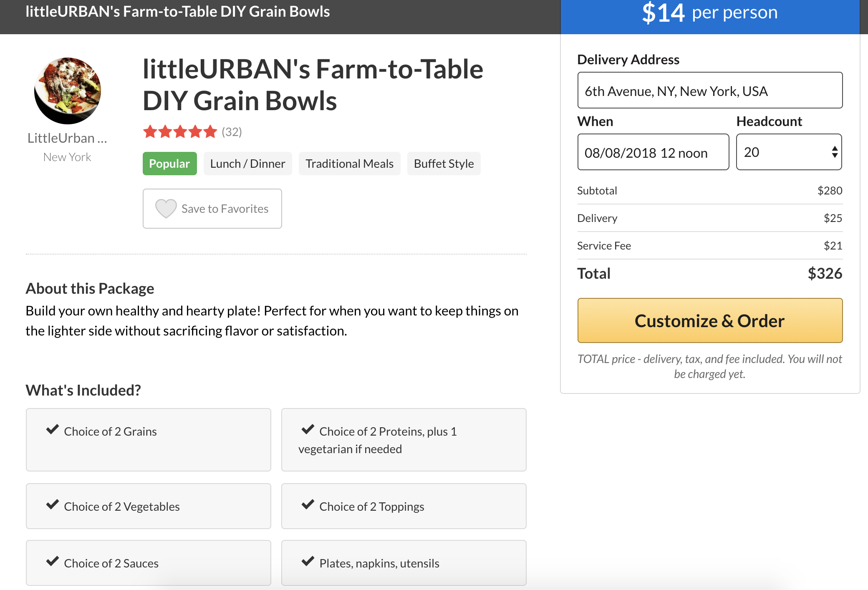868x590 pixels.
Task: Open the LittleUrban caterer name link
Action: tap(67, 138)
